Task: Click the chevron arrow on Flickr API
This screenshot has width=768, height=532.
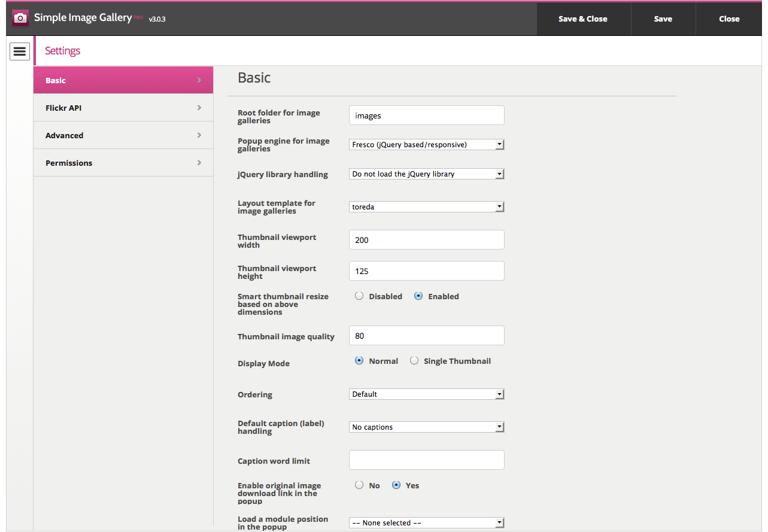Action: point(199,108)
